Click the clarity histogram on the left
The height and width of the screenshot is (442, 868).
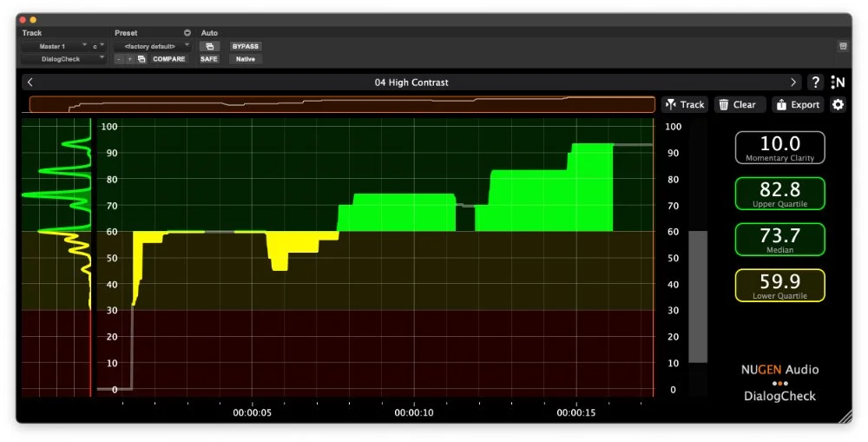pos(57,257)
